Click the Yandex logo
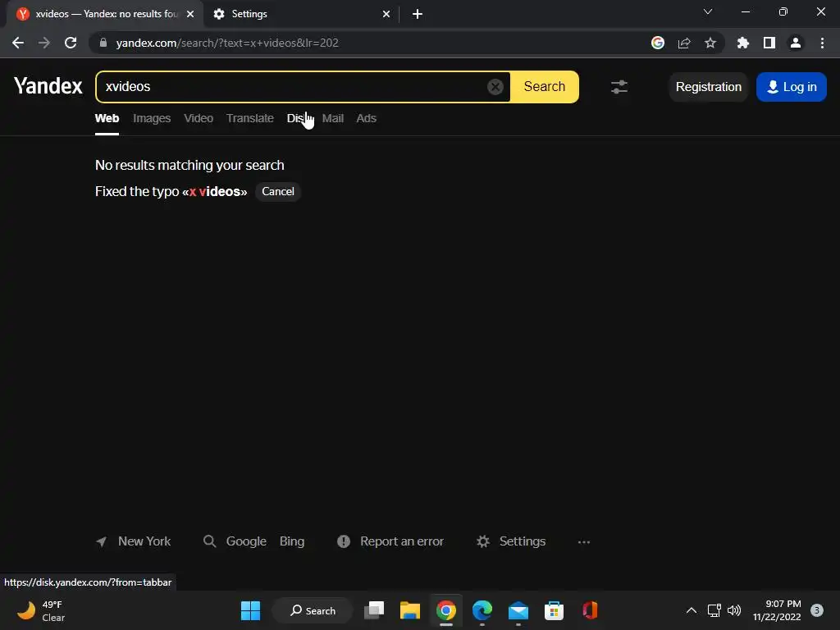Image resolution: width=840 pixels, height=630 pixels. pos(48,86)
